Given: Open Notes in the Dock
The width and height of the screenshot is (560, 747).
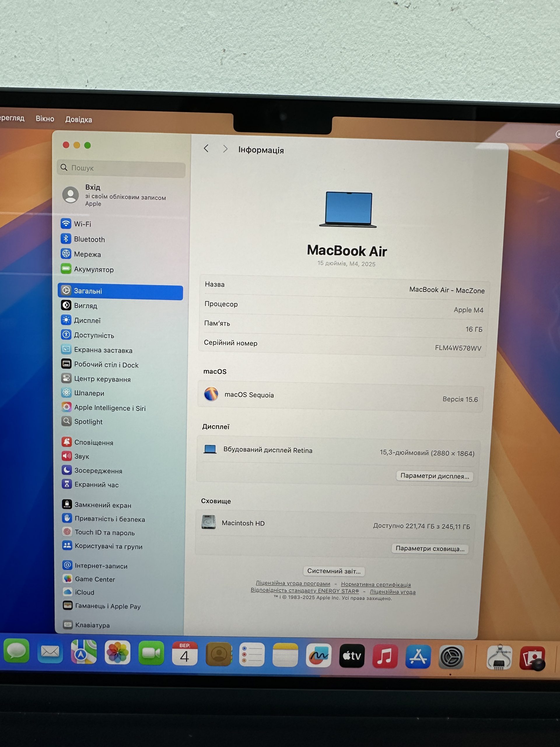Looking at the screenshot, I should pos(285,655).
